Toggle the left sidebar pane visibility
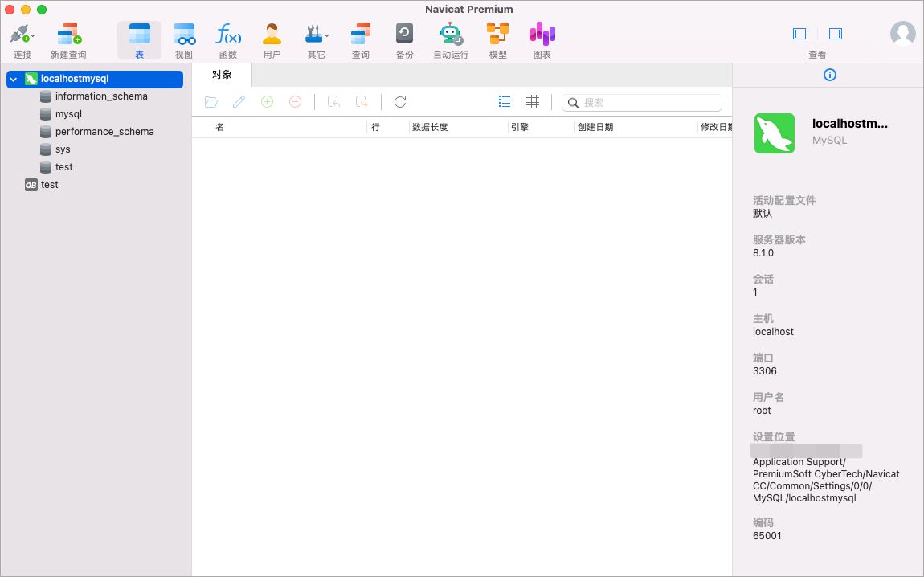The height and width of the screenshot is (577, 924). 799,34
